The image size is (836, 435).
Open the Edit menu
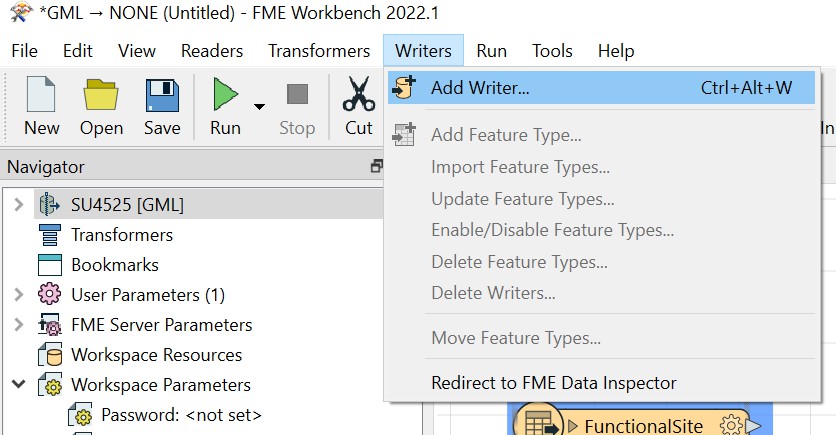click(77, 51)
